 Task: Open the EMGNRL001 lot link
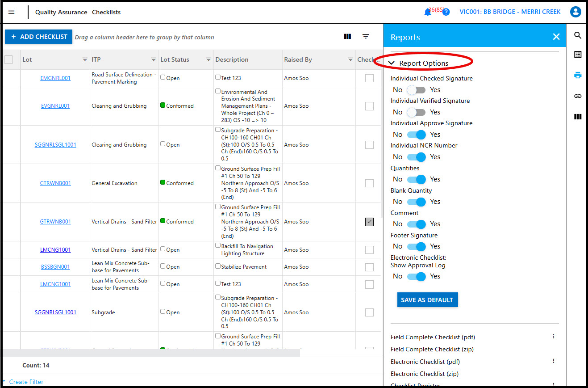pyautogui.click(x=55, y=78)
